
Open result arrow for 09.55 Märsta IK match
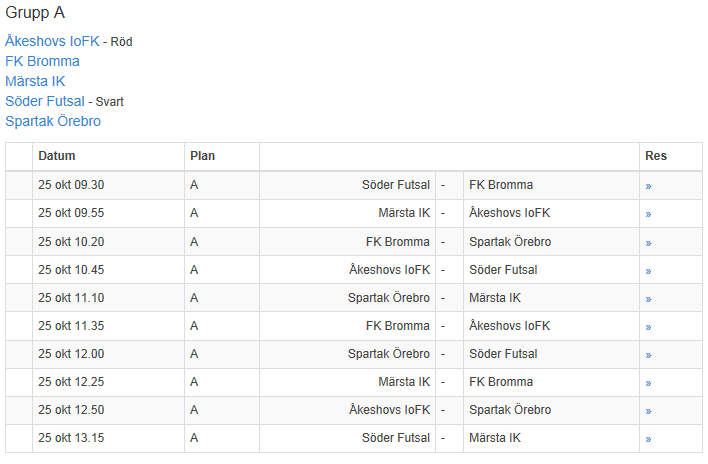(648, 214)
